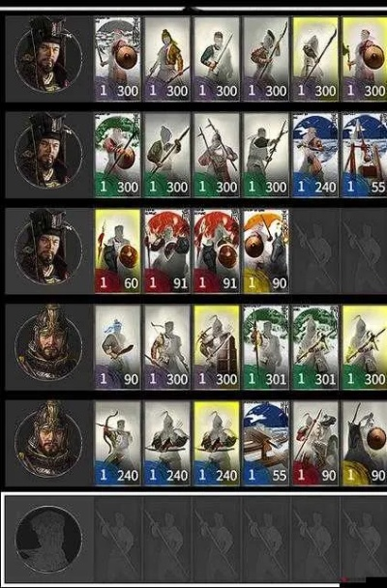Choose the blue 240 bowman card on white background
Image resolution: width=387 pixels, height=588 pixels.
[x=118, y=443]
